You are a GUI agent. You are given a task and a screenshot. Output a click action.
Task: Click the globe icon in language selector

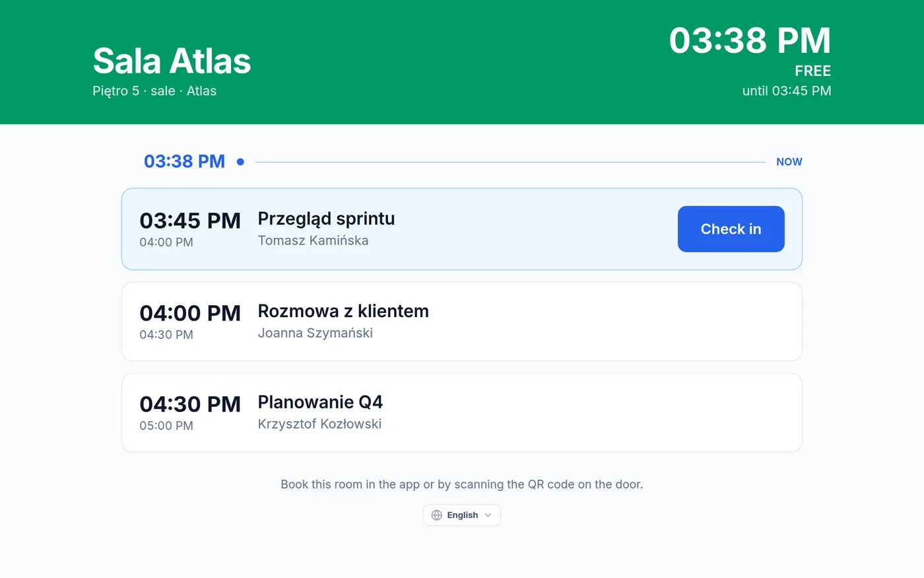436,515
